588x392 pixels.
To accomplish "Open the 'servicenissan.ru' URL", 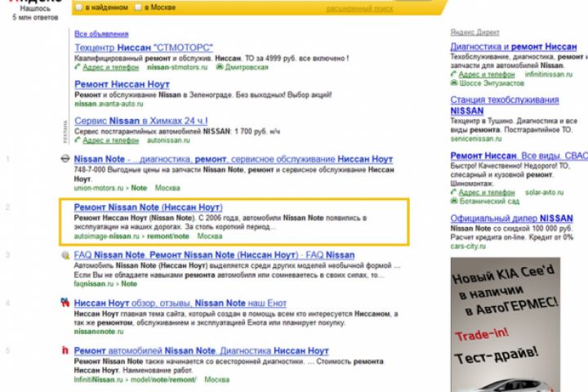I will 476,139.
